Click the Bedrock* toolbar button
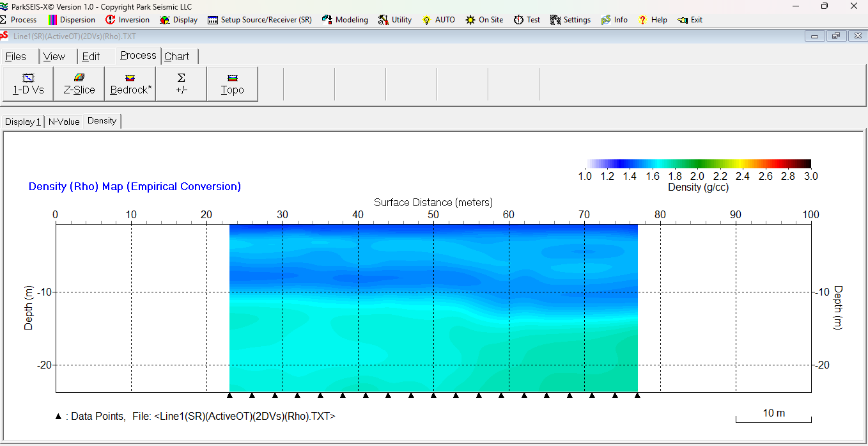This screenshot has height=446, width=868. pyautogui.click(x=130, y=84)
